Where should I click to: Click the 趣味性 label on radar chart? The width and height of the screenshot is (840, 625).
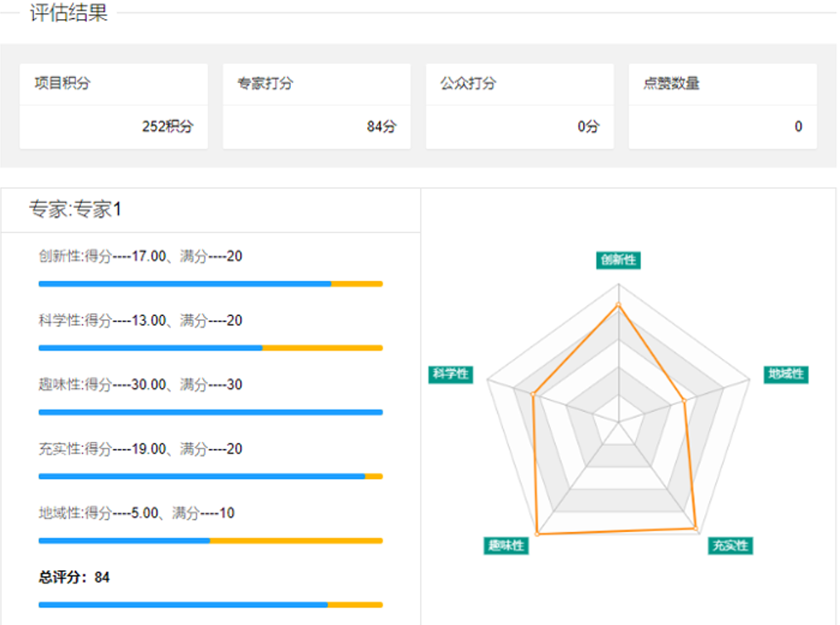[x=505, y=545]
